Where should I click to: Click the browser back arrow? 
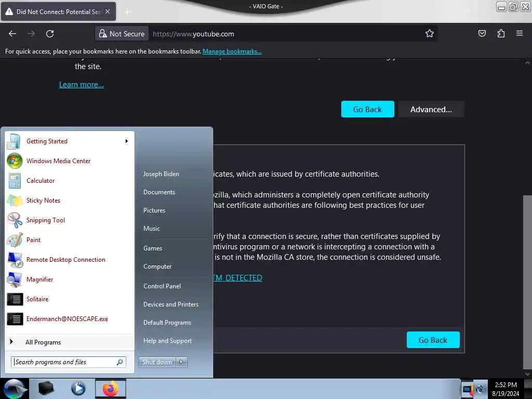coord(12,34)
